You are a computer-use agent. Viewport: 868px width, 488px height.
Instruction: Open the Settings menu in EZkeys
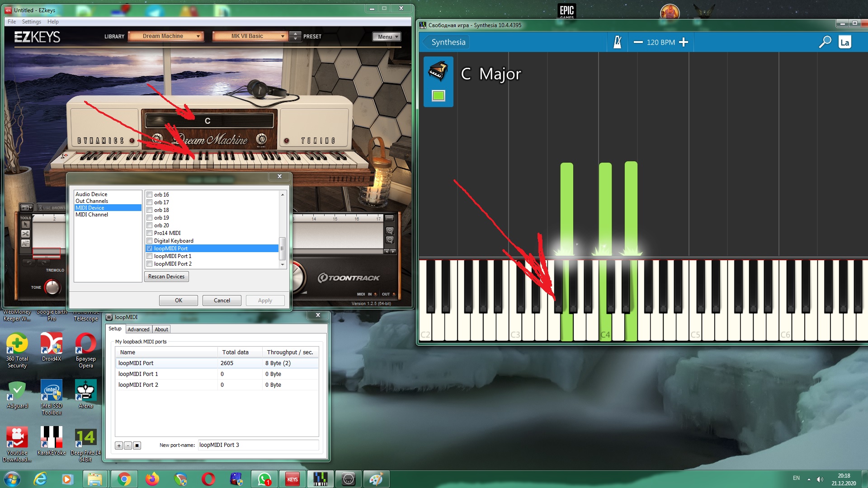(x=31, y=22)
